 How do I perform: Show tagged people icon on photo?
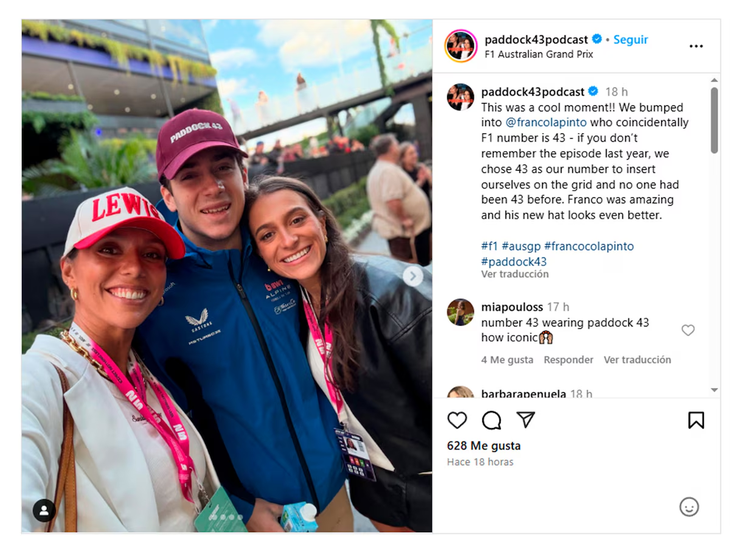[44, 511]
